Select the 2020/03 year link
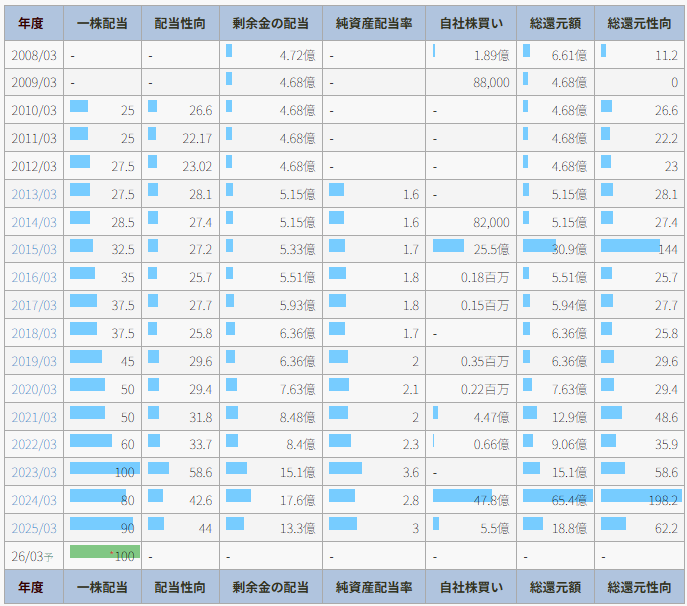 coord(33,388)
